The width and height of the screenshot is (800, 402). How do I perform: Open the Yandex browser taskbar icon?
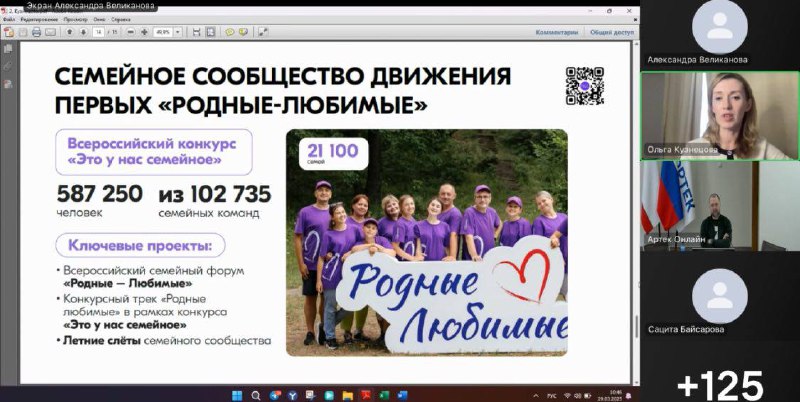click(292, 395)
